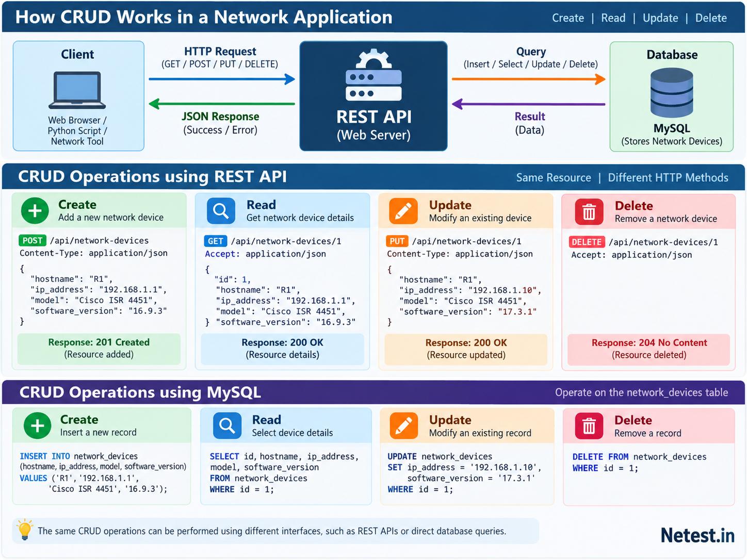Click the Result label under purple arrow

(530, 117)
